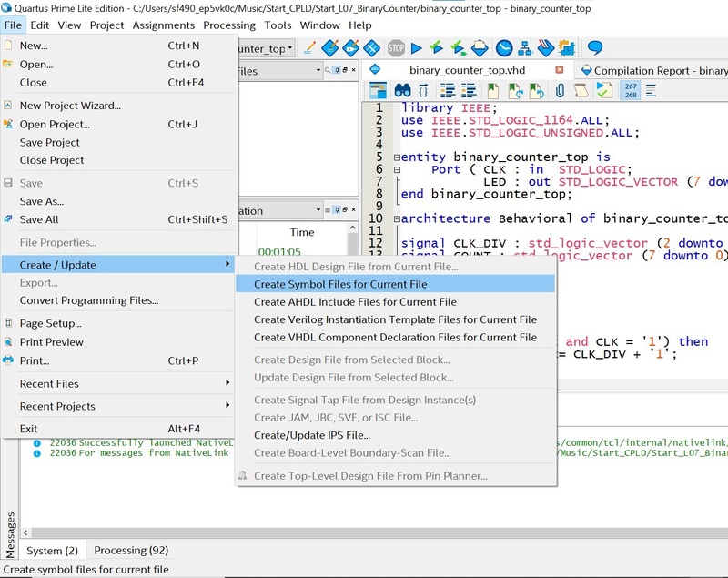Open the Chip Planner icon

click(371, 48)
